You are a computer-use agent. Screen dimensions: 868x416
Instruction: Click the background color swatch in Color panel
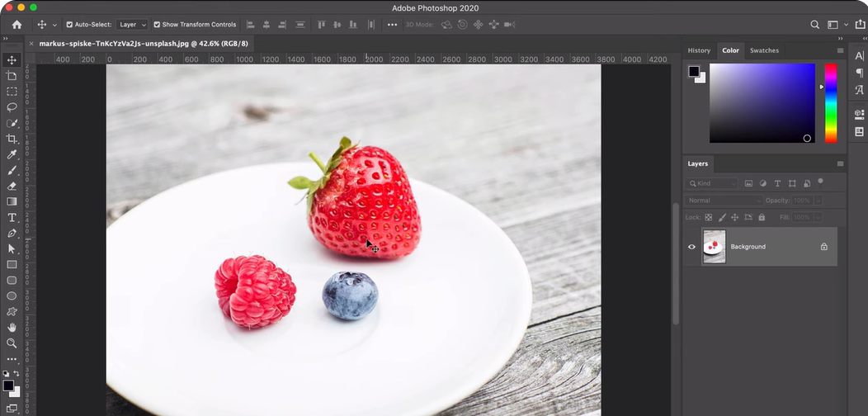click(701, 78)
